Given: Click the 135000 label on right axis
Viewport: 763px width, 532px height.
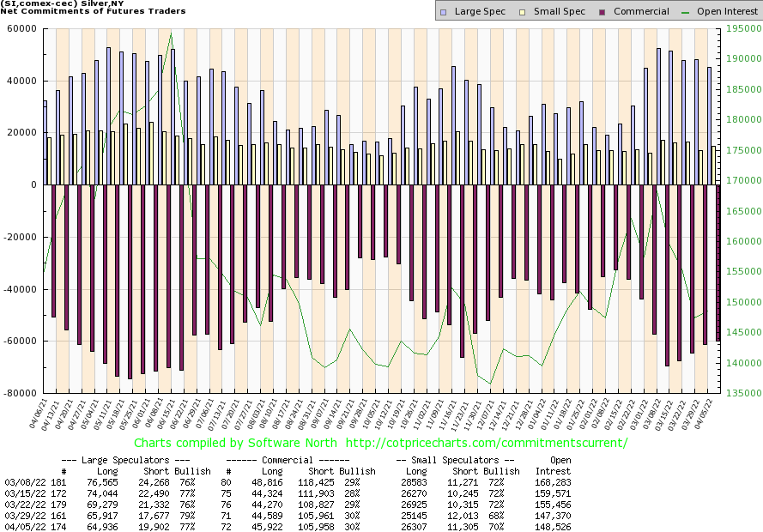Looking at the screenshot, I should coord(738,393).
